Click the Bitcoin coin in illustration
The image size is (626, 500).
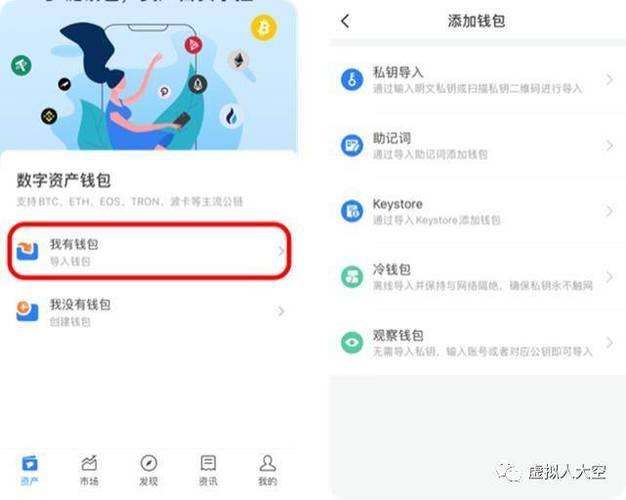click(264, 28)
